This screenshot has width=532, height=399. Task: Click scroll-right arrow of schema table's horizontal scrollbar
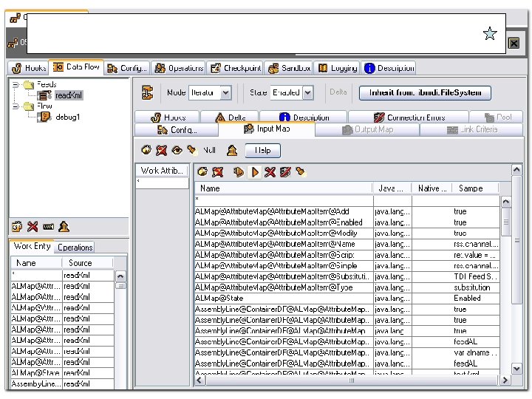click(x=505, y=381)
